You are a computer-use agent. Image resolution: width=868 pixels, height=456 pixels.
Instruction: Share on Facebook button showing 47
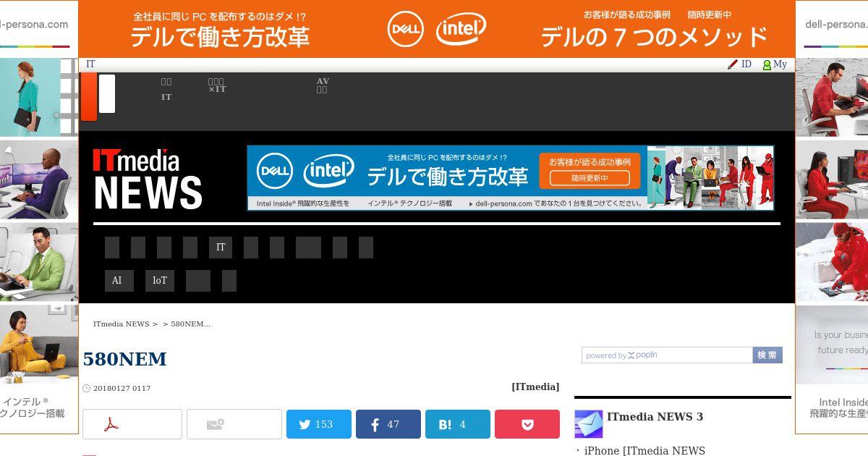coord(388,424)
